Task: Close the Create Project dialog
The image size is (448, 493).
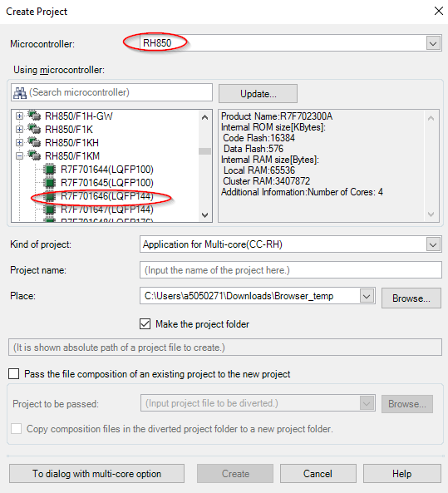Action: [x=438, y=12]
